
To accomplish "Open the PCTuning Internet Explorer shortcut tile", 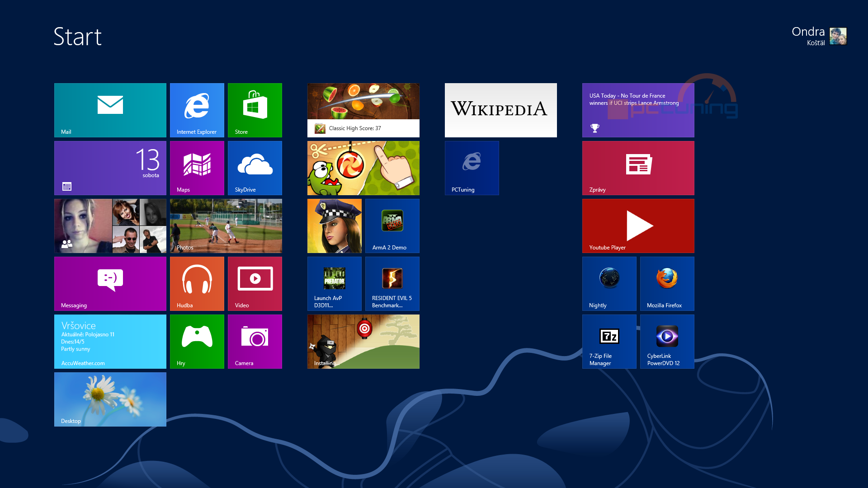I will (x=472, y=168).
